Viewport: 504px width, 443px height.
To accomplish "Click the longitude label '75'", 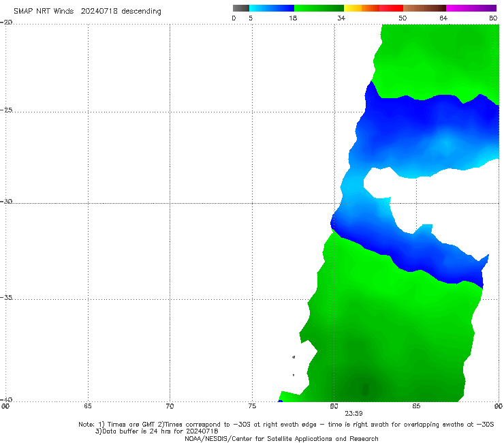I will [252, 406].
